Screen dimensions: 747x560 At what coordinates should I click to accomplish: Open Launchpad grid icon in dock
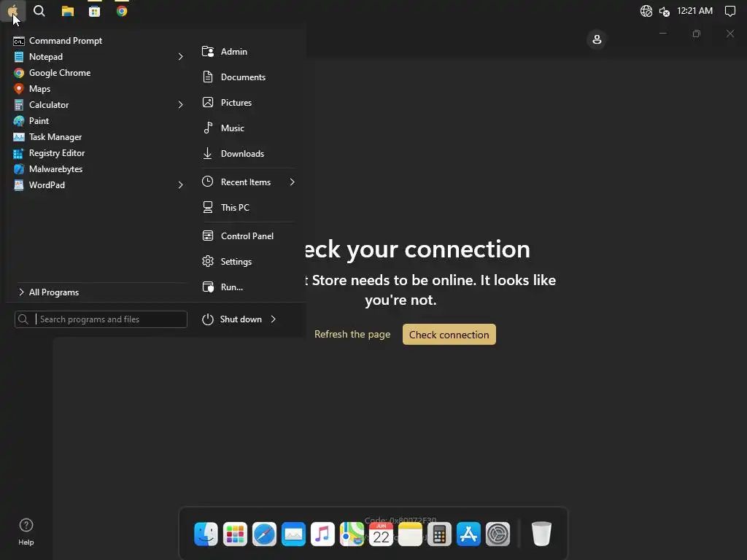click(x=235, y=534)
